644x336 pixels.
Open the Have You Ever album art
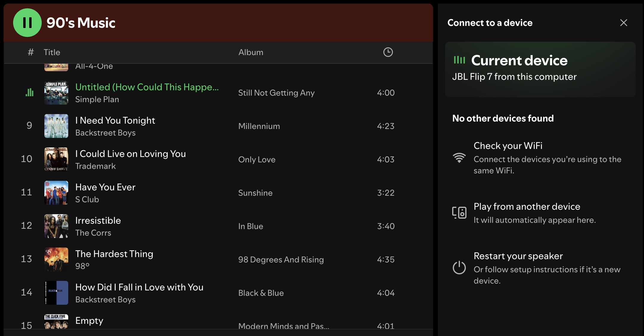tap(56, 193)
